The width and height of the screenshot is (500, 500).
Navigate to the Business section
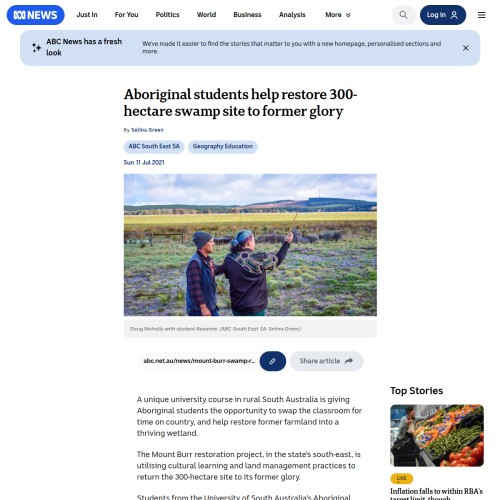(x=247, y=15)
